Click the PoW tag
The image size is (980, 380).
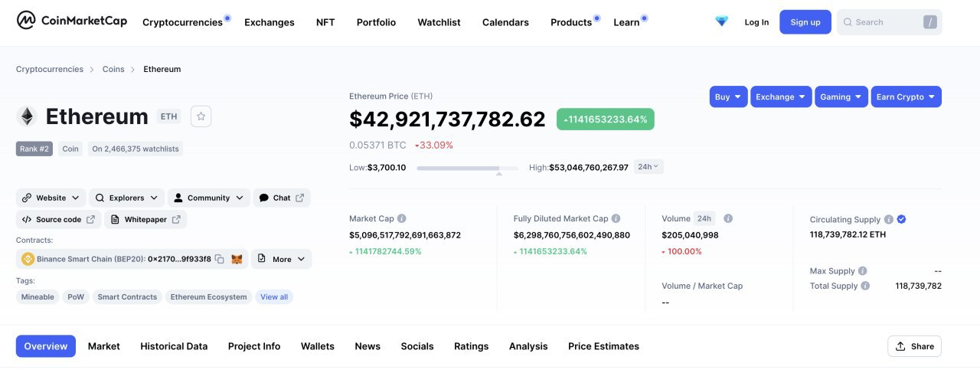(76, 296)
